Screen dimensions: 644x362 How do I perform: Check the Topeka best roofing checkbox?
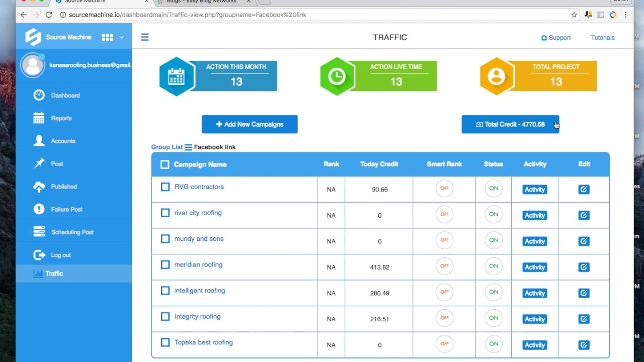pos(165,342)
